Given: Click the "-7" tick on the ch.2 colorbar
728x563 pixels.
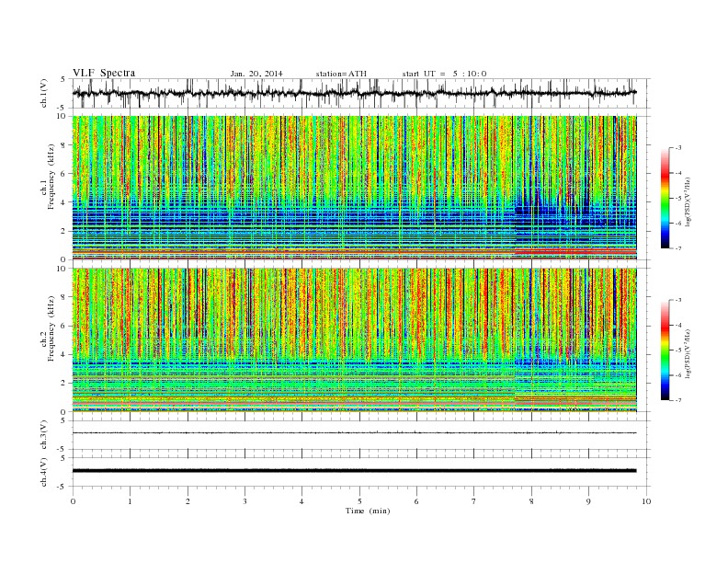Looking at the screenshot, I should (677, 400).
